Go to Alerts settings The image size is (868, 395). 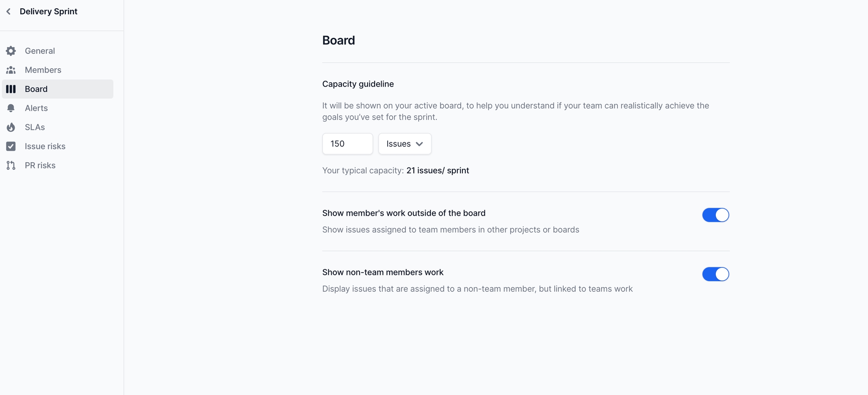(36, 108)
